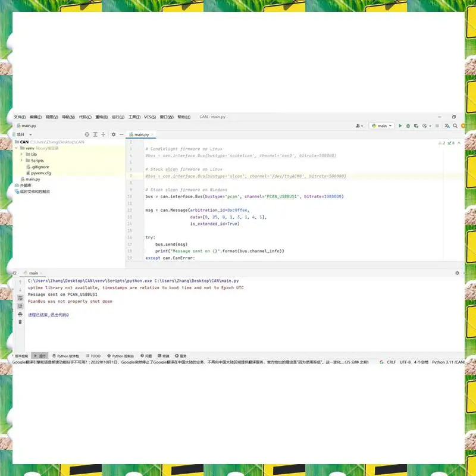This screenshot has width=476, height=476.
Task: Open the 运行(U) menu
Action: 118,117
